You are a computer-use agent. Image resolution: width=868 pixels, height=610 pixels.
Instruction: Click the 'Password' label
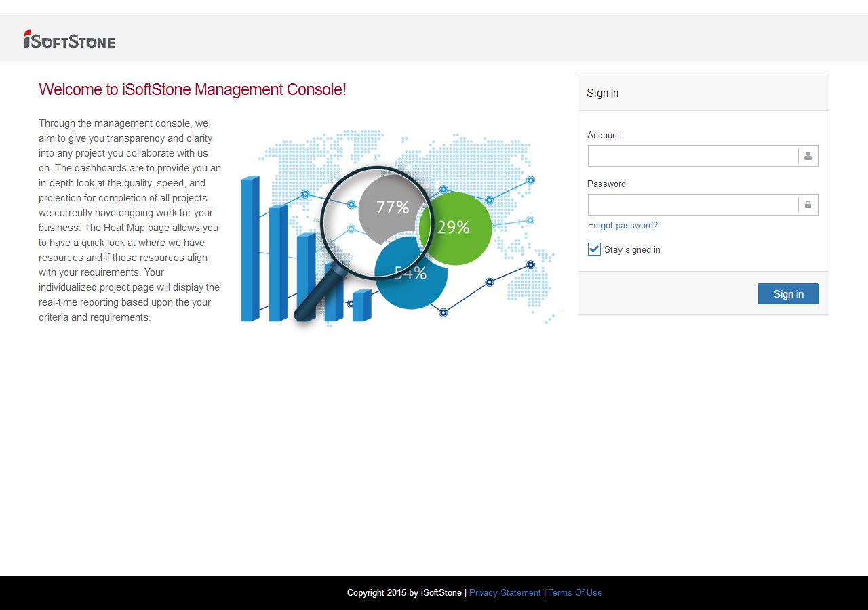pyautogui.click(x=606, y=184)
